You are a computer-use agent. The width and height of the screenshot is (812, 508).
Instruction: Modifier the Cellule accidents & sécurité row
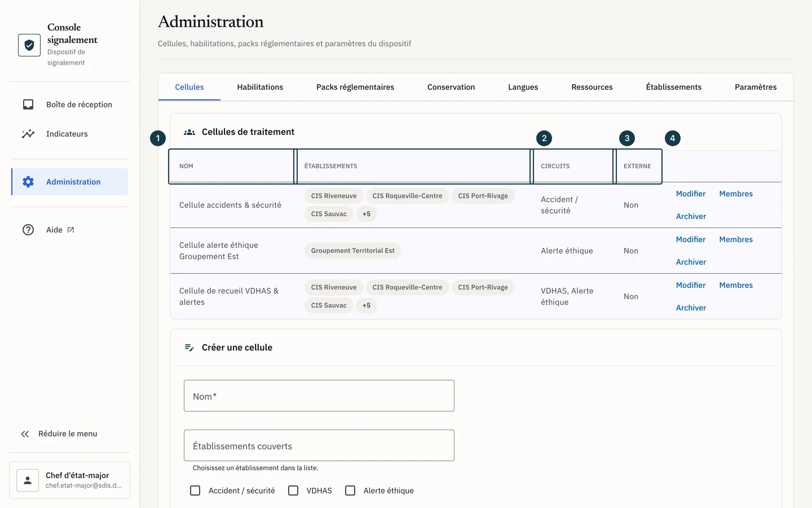691,194
